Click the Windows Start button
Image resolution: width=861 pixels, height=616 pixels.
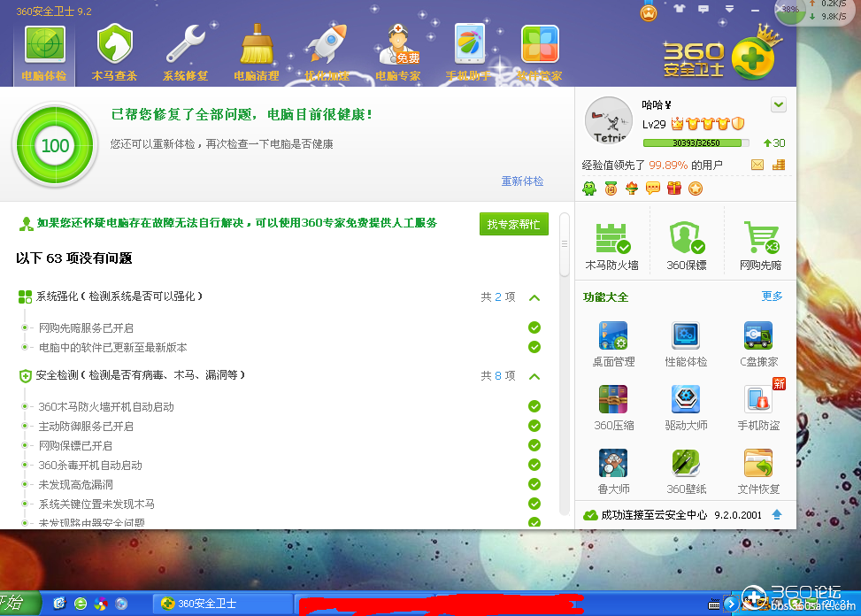click(19, 604)
